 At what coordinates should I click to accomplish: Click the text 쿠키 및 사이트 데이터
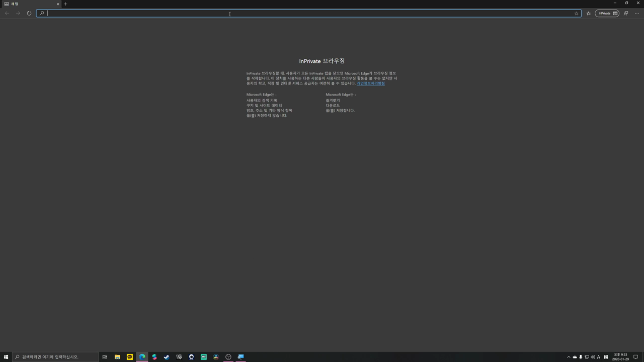coord(264,106)
